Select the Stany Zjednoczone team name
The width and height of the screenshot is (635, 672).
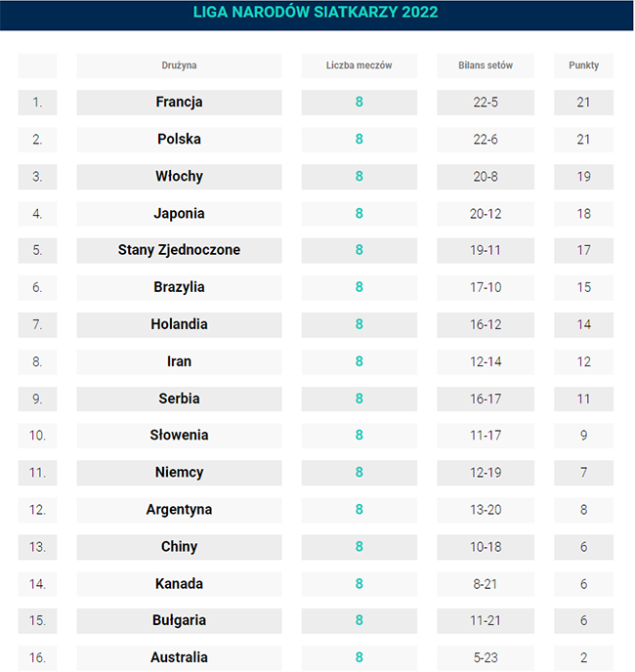pos(179,250)
